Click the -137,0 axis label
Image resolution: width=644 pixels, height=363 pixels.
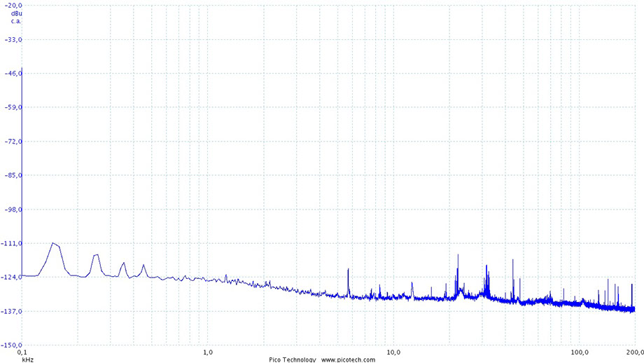point(11,311)
